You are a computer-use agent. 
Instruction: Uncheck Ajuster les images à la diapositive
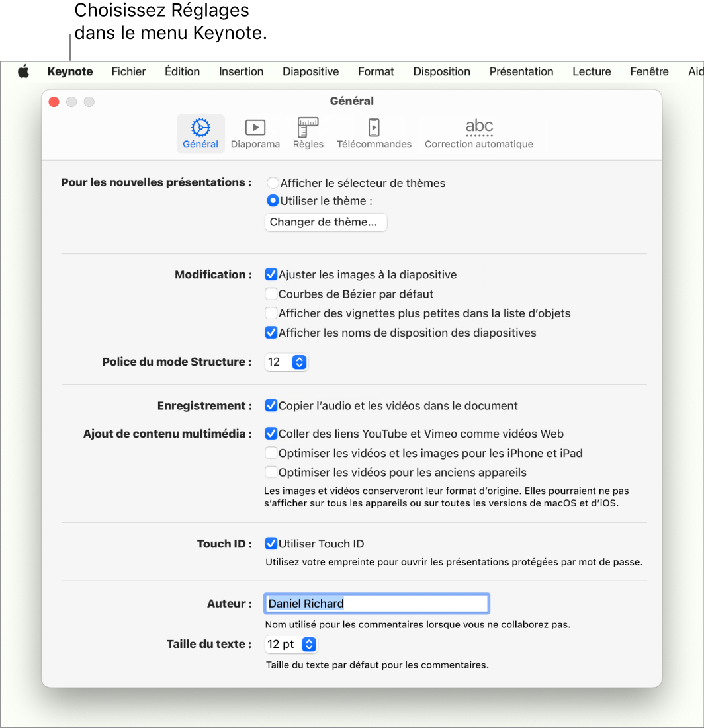(271, 274)
